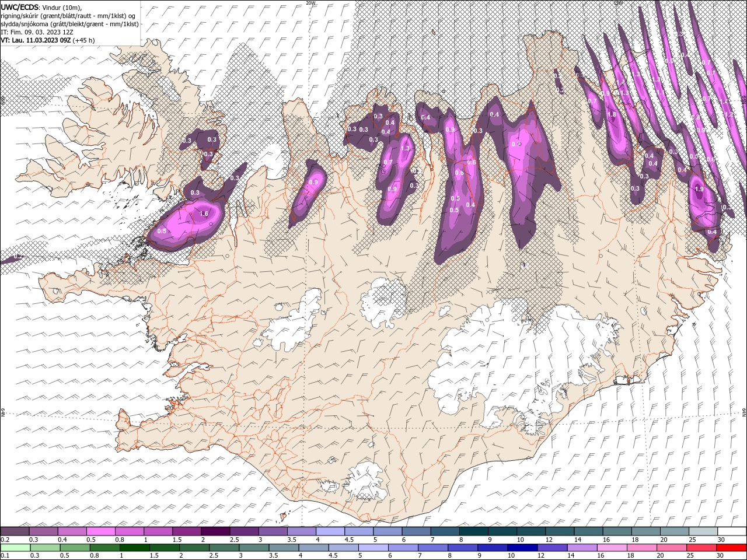Click the medium green 0.5–0.8 rain legend swatch
This screenshot has height=560, width=747.
(75, 548)
